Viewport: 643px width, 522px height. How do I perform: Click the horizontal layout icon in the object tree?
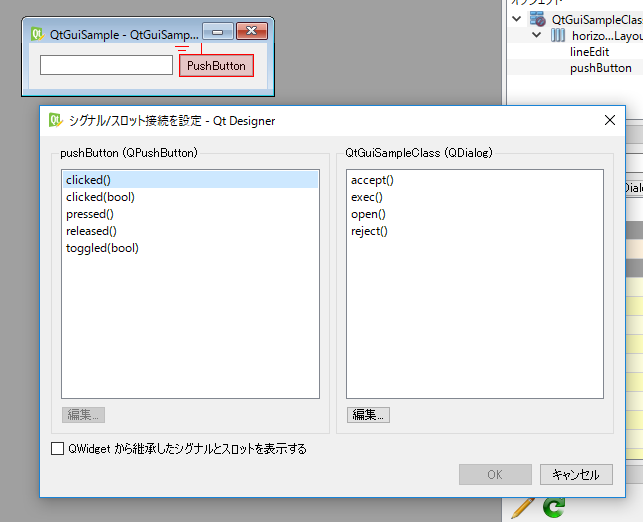click(558, 35)
